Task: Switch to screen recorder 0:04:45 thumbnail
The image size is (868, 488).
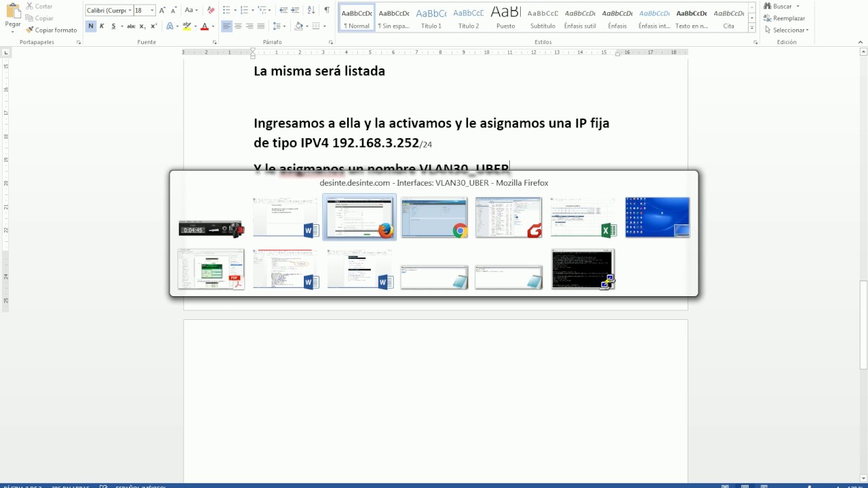Action: point(211,229)
